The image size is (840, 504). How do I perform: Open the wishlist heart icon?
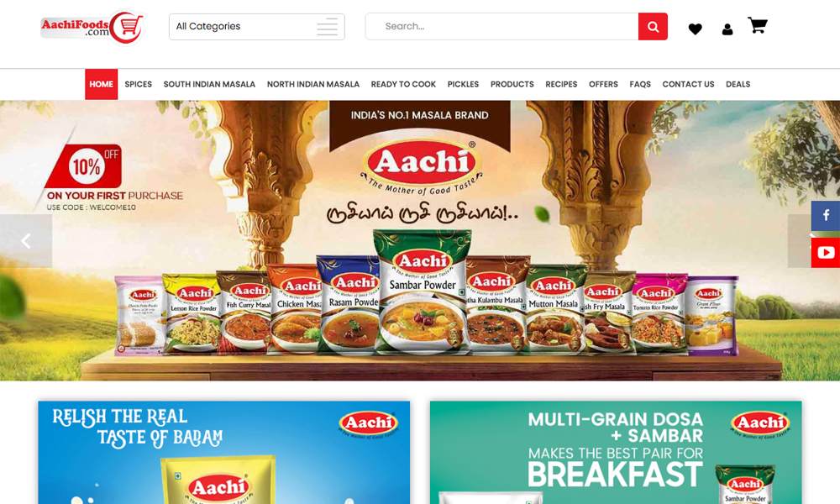click(695, 29)
